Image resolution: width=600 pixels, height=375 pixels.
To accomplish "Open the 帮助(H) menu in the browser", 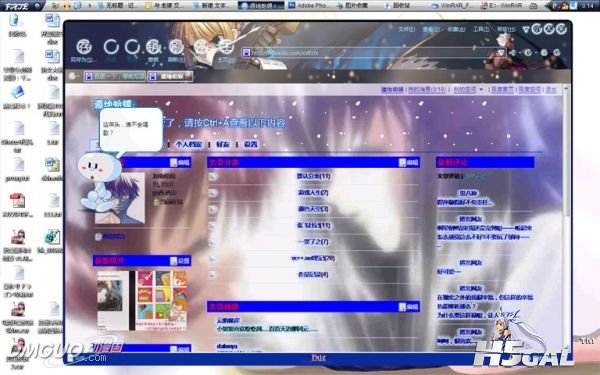I will (506, 29).
